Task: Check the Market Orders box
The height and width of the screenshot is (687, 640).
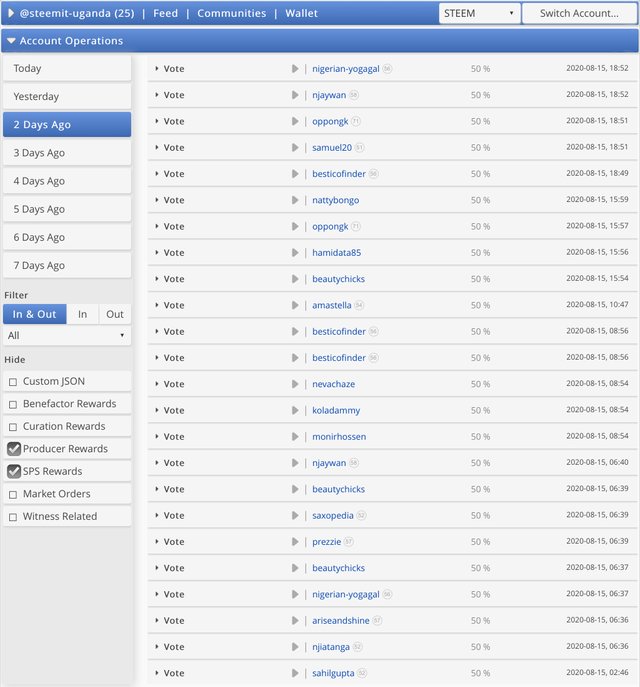Action: click(13, 495)
